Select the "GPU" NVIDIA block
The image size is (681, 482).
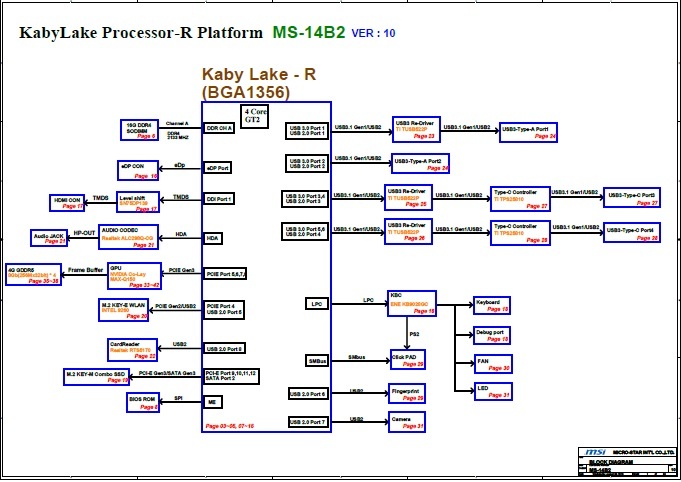pyautogui.click(x=135, y=276)
